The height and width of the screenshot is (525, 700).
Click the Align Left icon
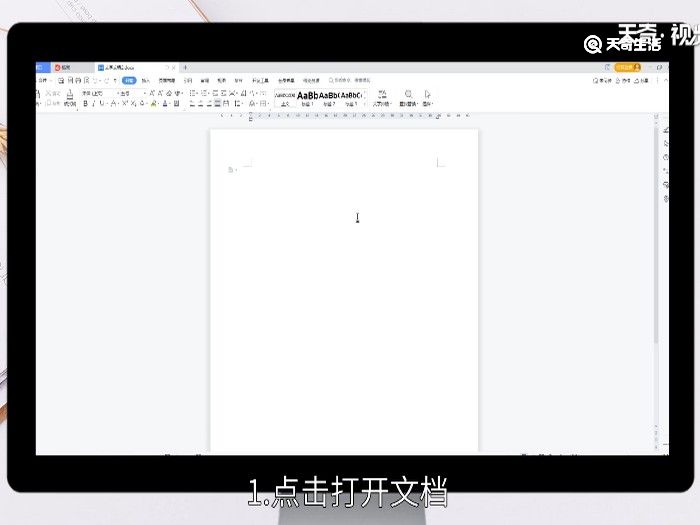coord(192,104)
